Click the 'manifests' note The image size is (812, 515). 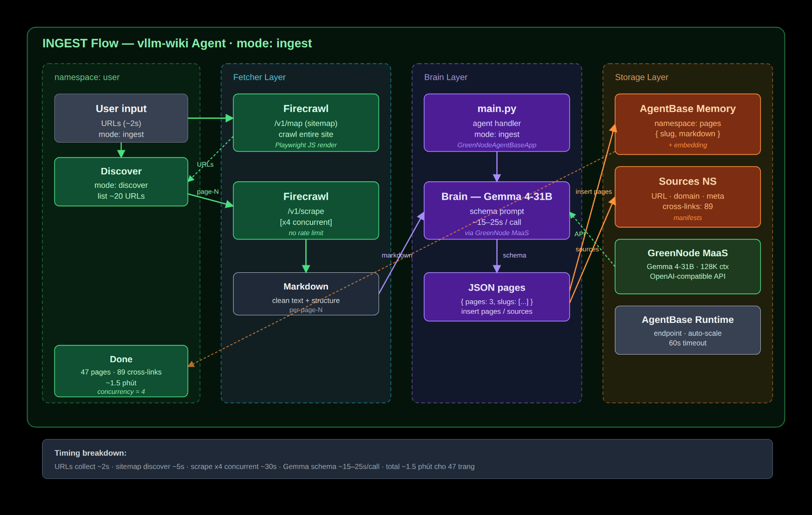point(688,218)
